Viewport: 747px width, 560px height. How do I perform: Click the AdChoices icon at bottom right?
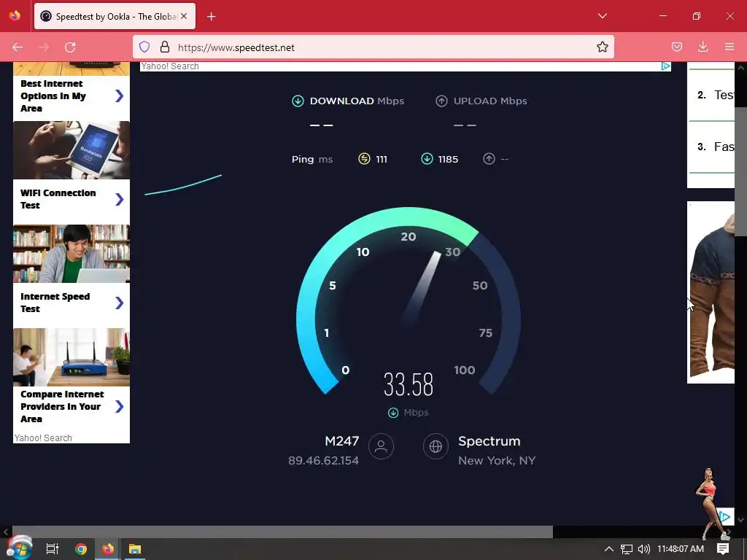[x=726, y=517]
